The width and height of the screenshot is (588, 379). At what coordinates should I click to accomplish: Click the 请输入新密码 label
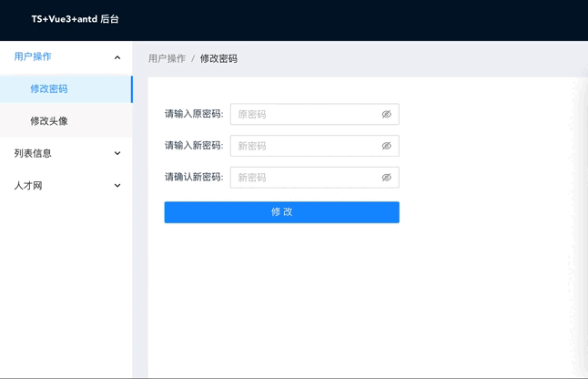[x=194, y=145]
